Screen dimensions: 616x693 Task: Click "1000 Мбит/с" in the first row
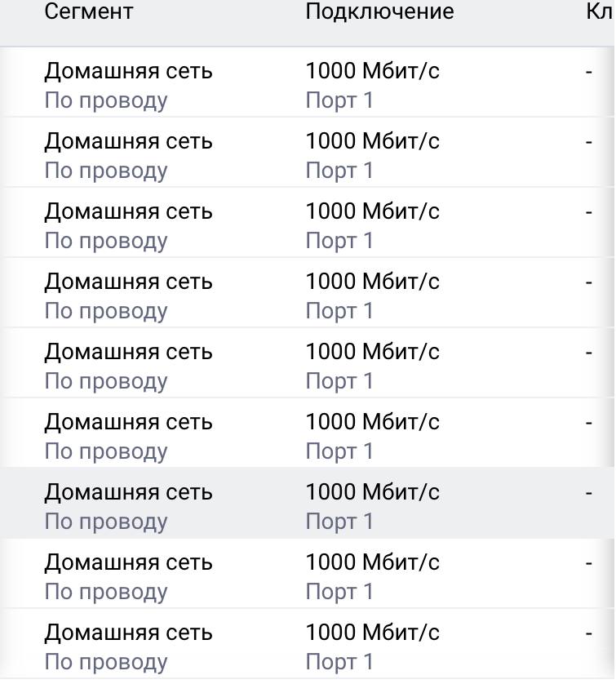coord(372,71)
